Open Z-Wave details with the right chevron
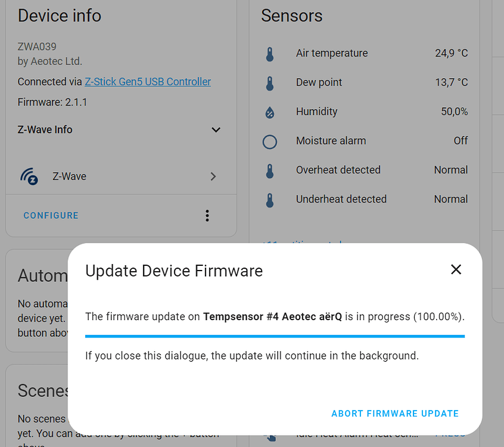The height and width of the screenshot is (447, 504). [x=213, y=176]
